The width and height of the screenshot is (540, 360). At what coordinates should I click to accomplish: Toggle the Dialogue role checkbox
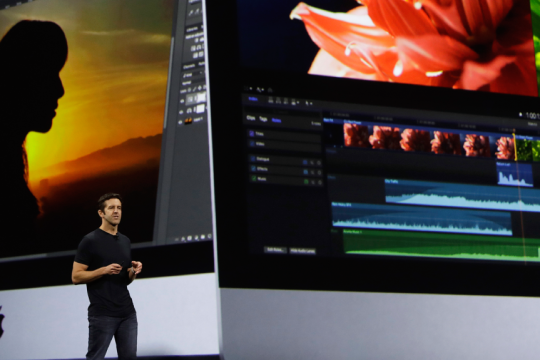coord(253,158)
